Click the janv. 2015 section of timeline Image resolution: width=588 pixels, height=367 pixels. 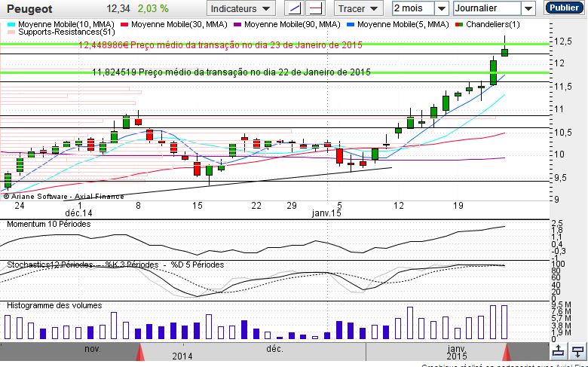point(457,353)
